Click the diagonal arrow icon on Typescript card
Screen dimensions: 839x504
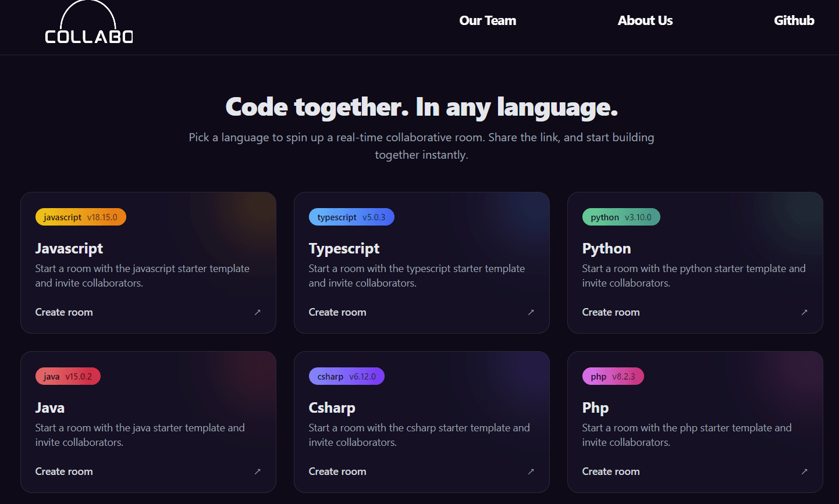531,312
